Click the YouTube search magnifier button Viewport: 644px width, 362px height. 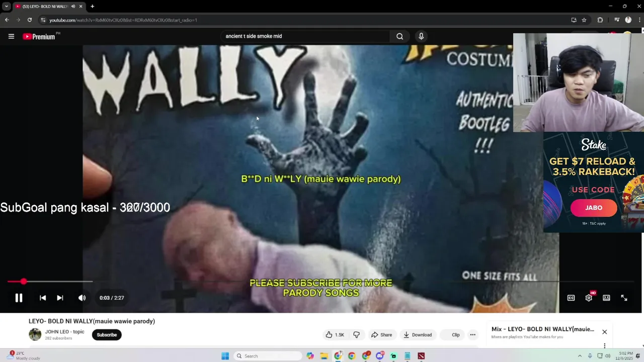tap(399, 36)
